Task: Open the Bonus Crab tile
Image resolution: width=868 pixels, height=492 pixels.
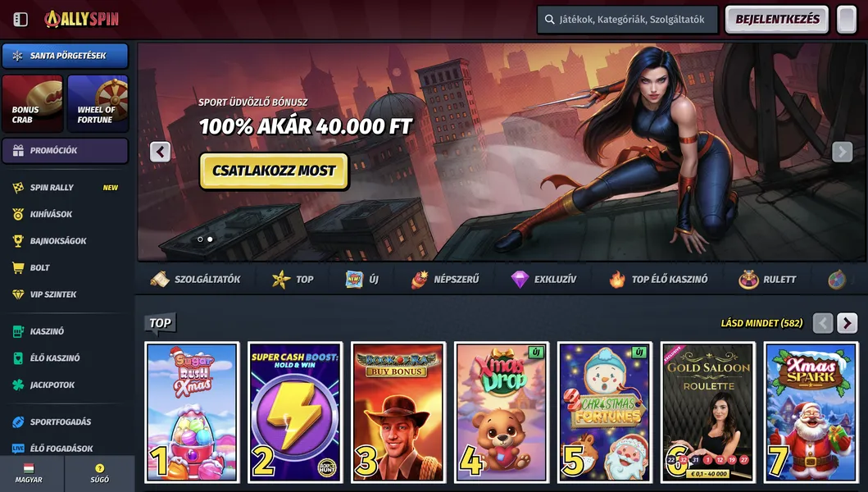Action: coord(33,103)
